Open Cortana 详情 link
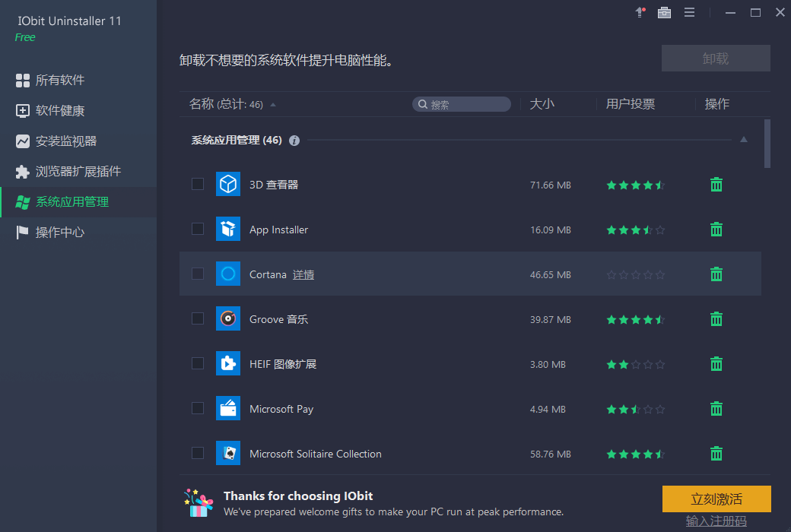The width and height of the screenshot is (791, 532). 303,275
